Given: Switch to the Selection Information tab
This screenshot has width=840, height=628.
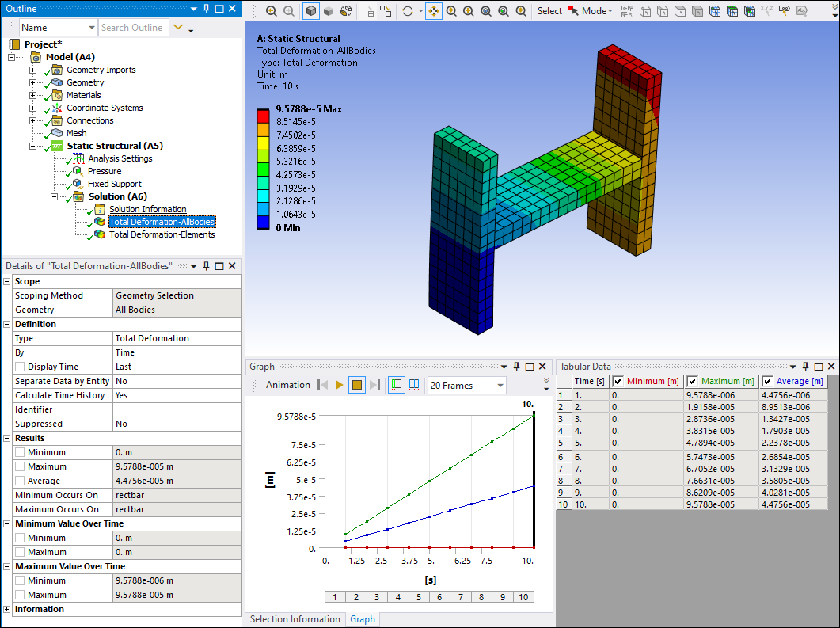Looking at the screenshot, I should click(295, 619).
